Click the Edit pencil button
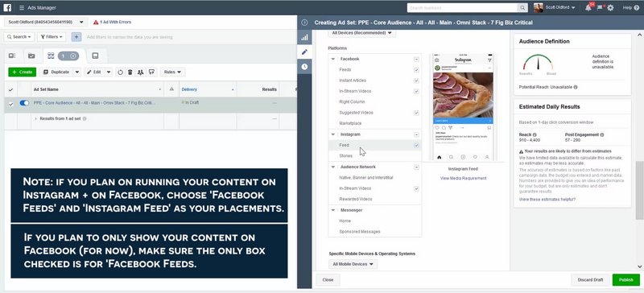The image size is (644, 293). point(94,72)
